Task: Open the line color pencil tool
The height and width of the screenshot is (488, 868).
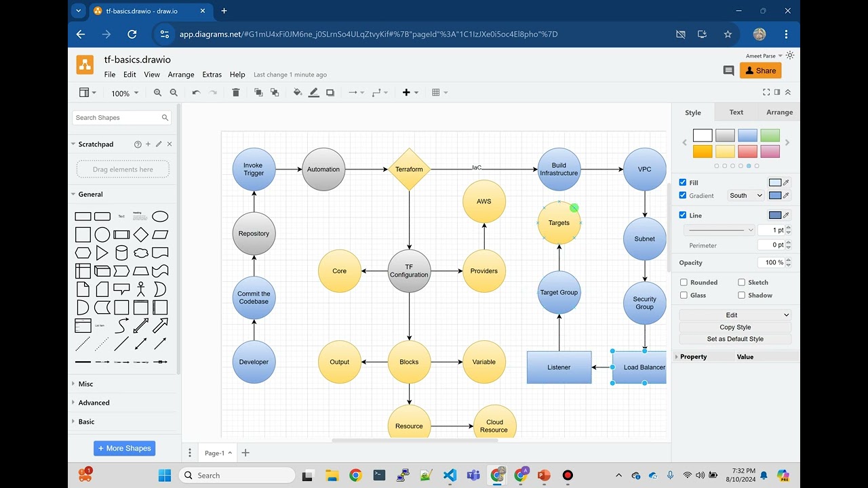Action: pyautogui.click(x=313, y=93)
